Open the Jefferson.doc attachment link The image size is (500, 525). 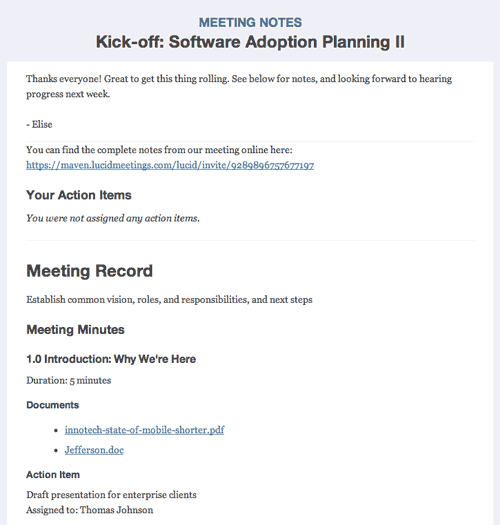click(x=94, y=450)
